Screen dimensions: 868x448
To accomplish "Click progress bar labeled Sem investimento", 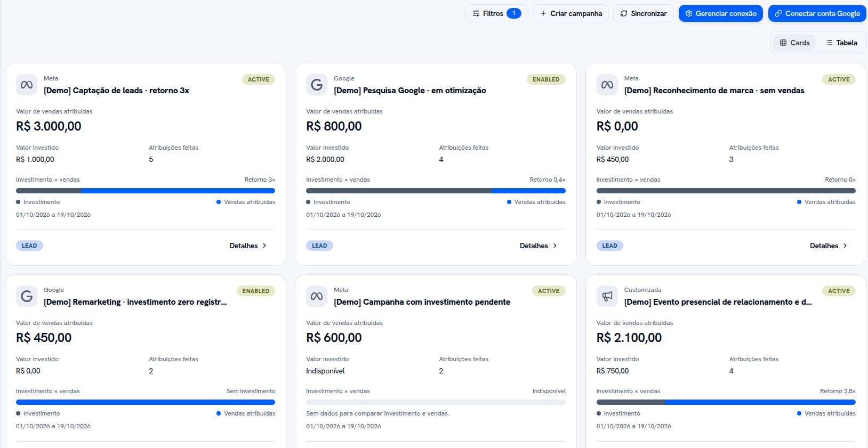I will (x=146, y=402).
